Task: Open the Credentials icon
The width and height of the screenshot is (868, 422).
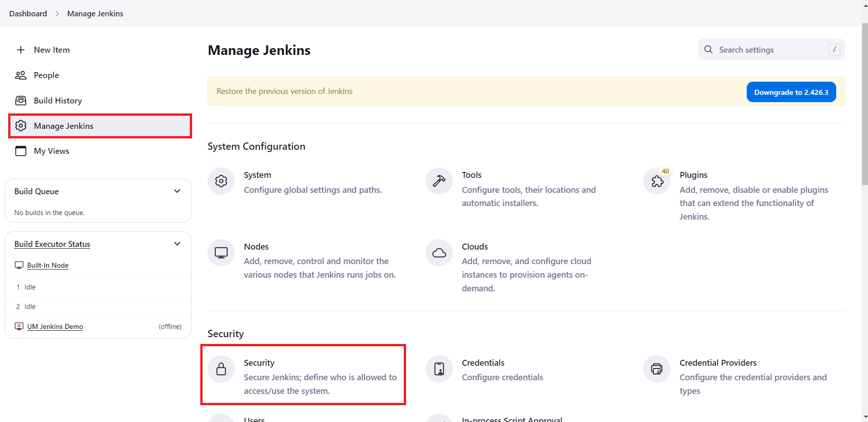Action: pyautogui.click(x=439, y=369)
